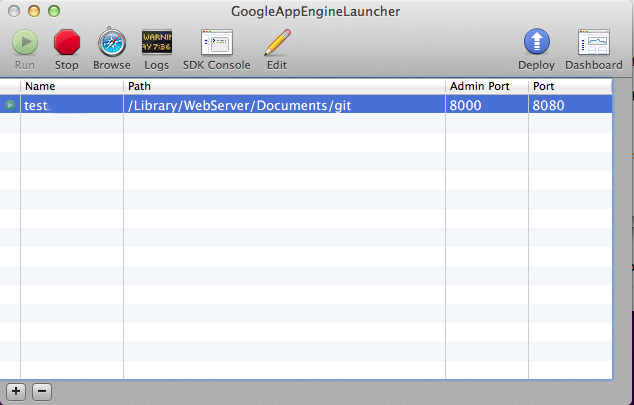This screenshot has height=405, width=634.
Task: Click the pencil Edit icon
Action: point(277,42)
